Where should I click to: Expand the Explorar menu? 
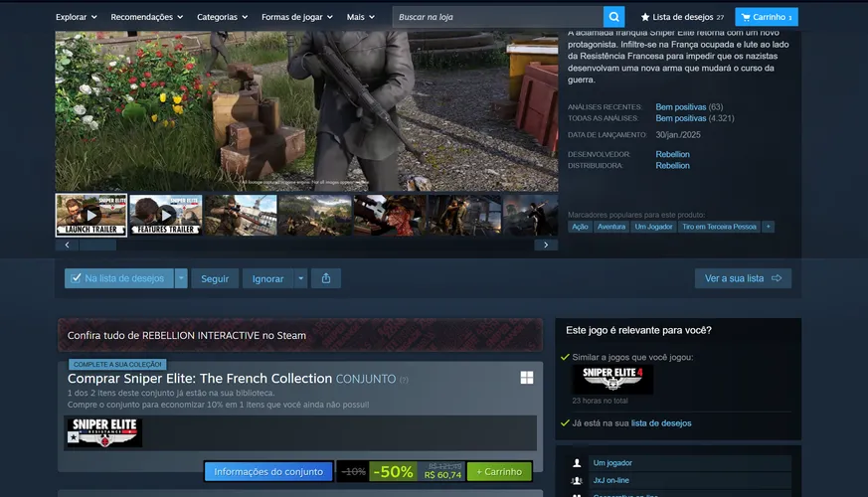click(x=76, y=17)
